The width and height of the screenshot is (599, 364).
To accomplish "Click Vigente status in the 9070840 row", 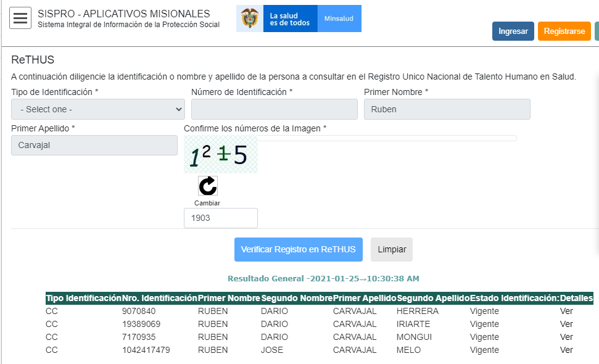I will coord(484,312).
